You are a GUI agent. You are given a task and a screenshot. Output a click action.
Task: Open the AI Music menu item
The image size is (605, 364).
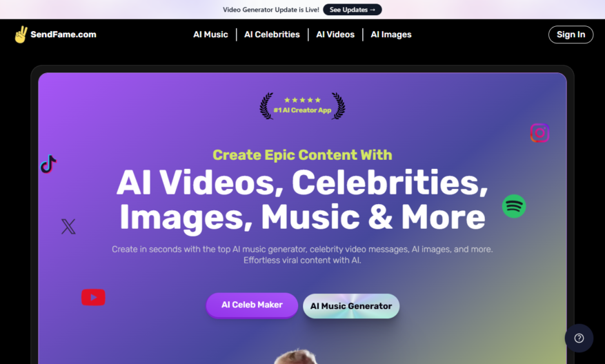tap(210, 34)
